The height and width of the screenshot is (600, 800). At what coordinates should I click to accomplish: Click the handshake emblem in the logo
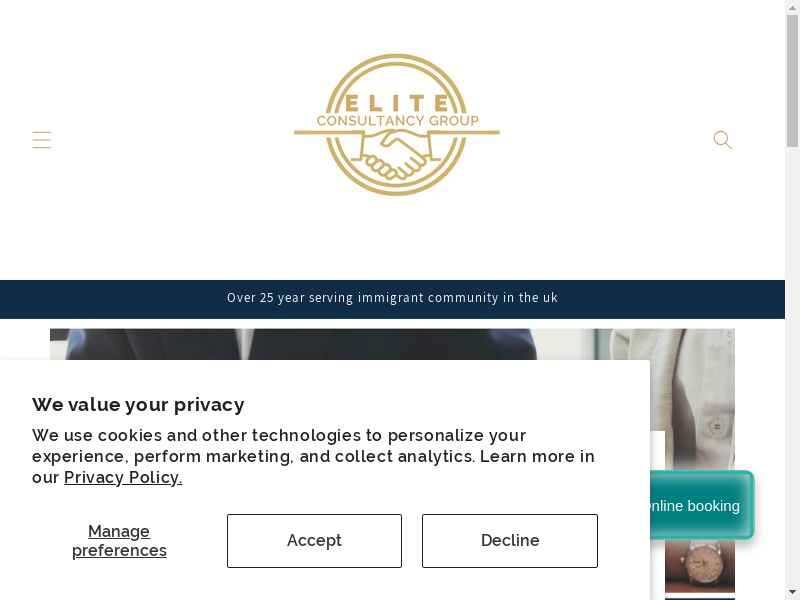[x=396, y=157]
